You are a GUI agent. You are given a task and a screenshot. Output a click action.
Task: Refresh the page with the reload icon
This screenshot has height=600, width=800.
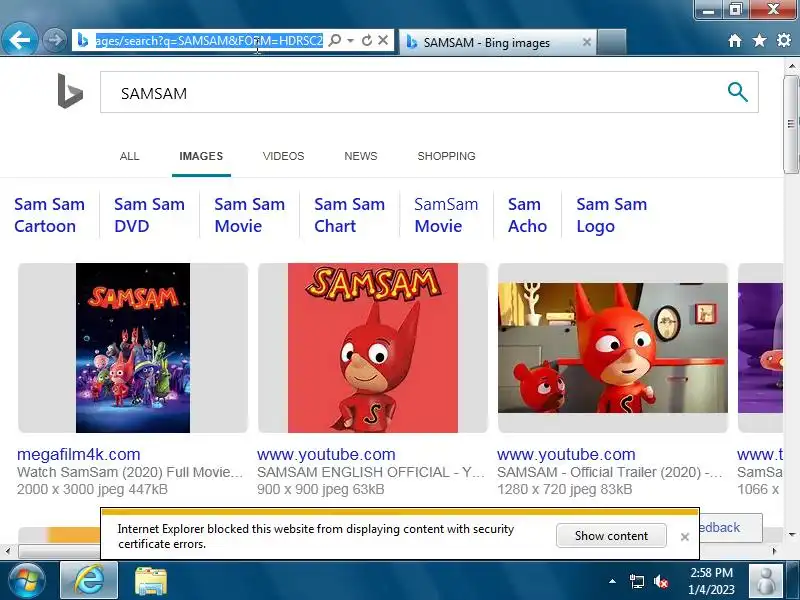(367, 40)
